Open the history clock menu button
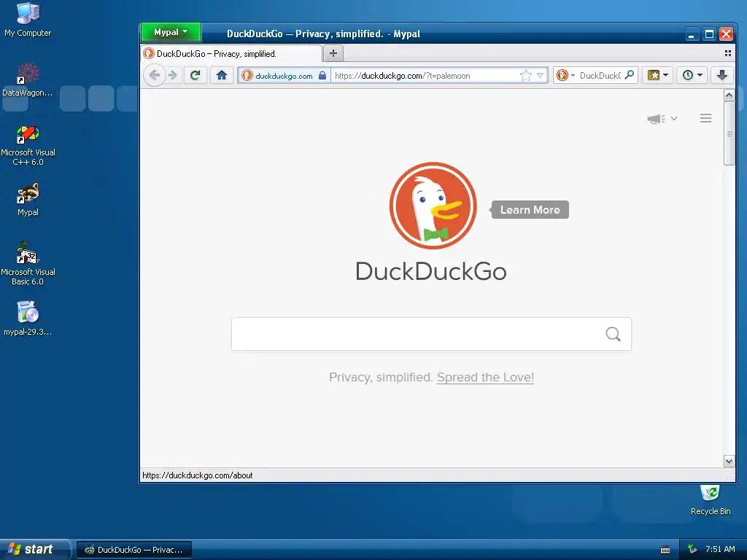This screenshot has width=747, height=560. [692, 75]
